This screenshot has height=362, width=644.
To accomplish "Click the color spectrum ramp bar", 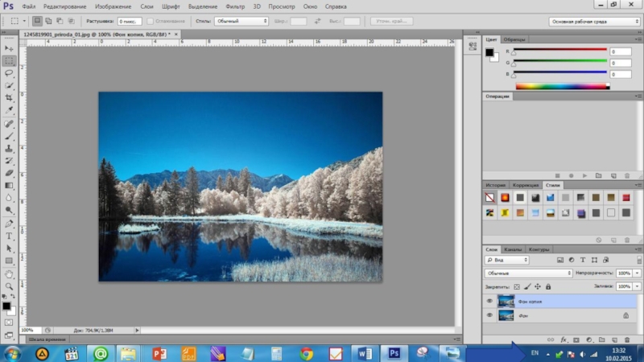I will coord(562,86).
